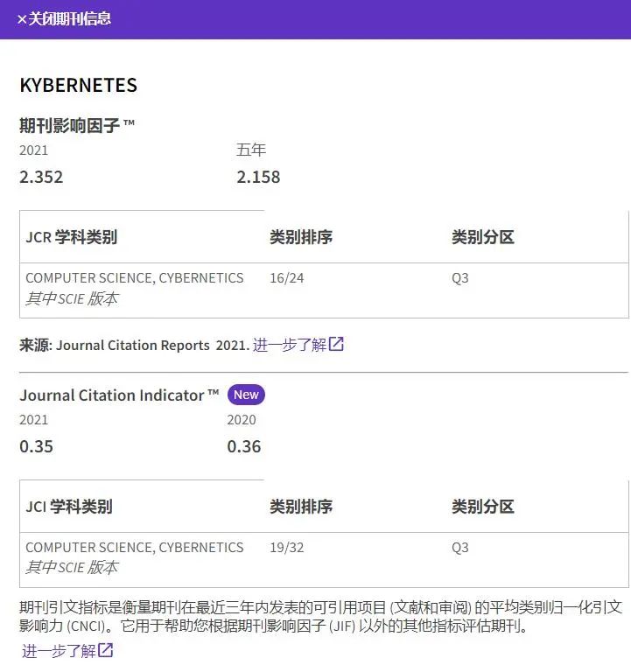Select the JCI rank value 19/32
This screenshot has height=672, width=631.
[287, 547]
